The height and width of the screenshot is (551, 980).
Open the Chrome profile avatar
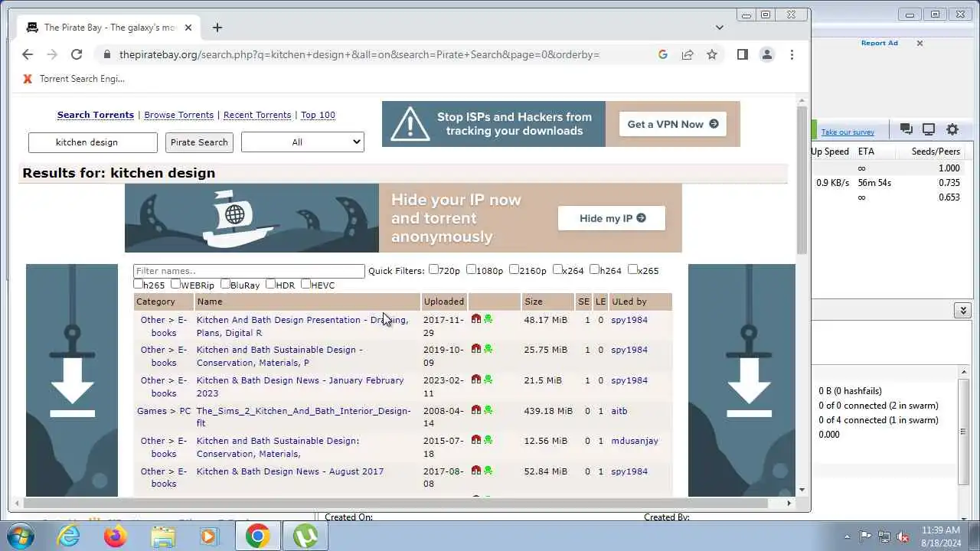click(766, 54)
